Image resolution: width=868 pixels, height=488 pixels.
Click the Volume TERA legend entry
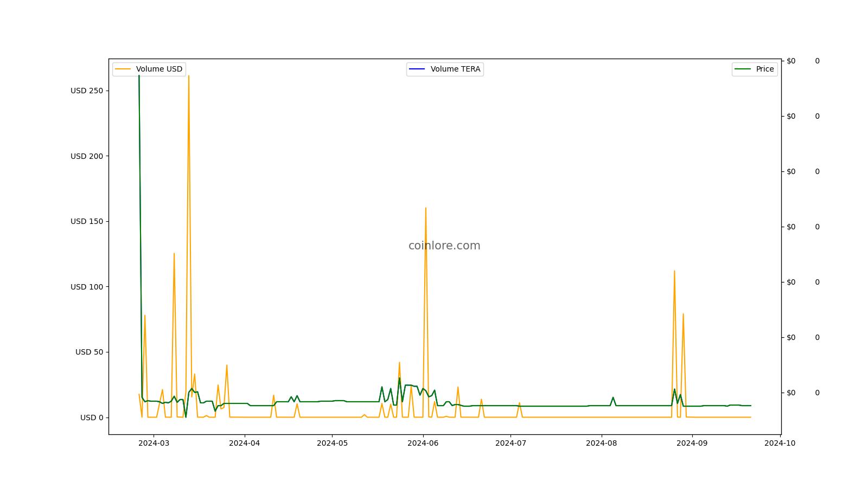(x=445, y=69)
